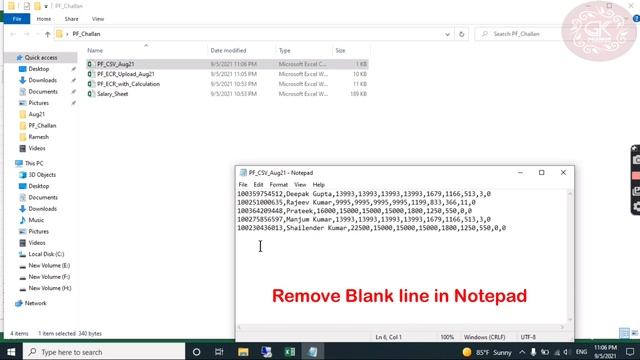Viewport: 640px width, 360px height.
Task: Open the View tab in Explorer ribbon
Action: tap(98, 19)
